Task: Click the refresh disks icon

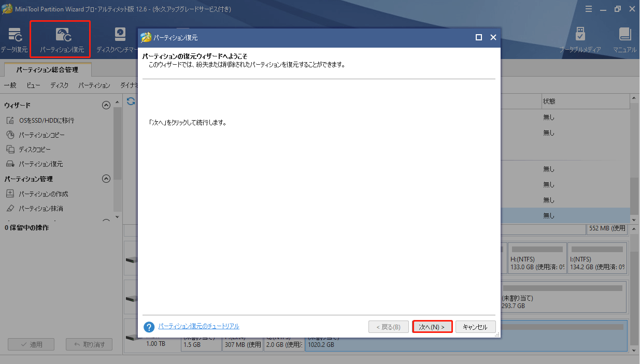Action: click(130, 101)
